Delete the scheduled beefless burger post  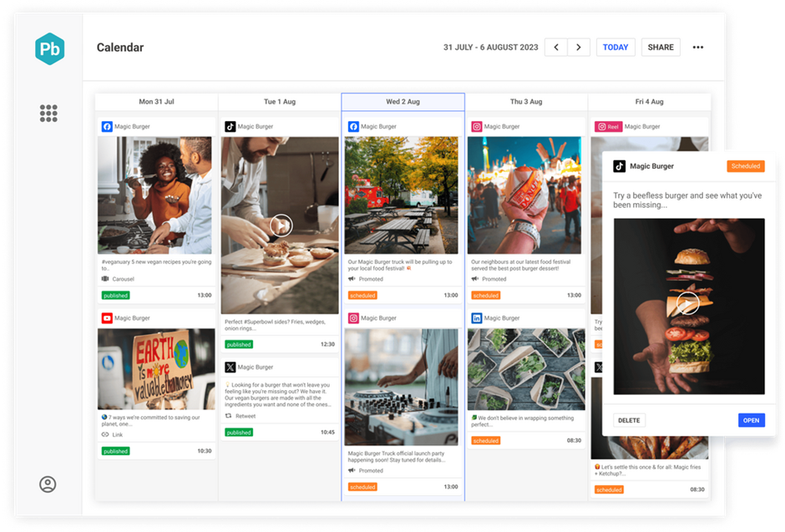click(x=629, y=420)
